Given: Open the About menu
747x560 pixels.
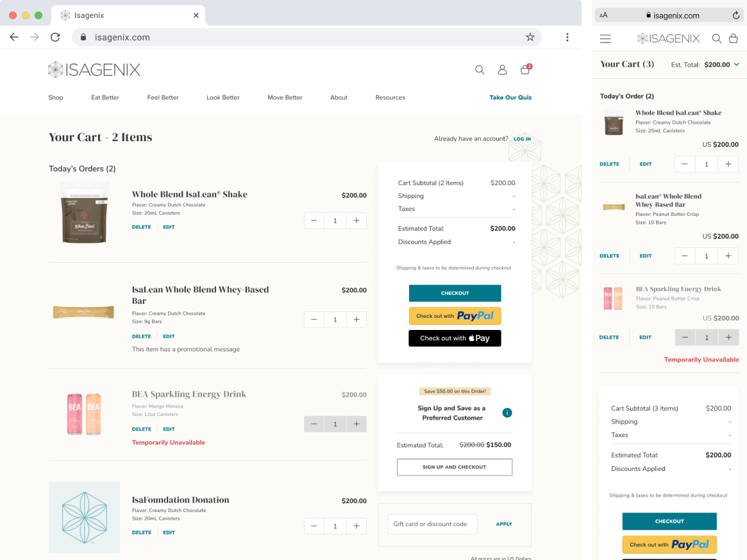Looking at the screenshot, I should pyautogui.click(x=339, y=97).
